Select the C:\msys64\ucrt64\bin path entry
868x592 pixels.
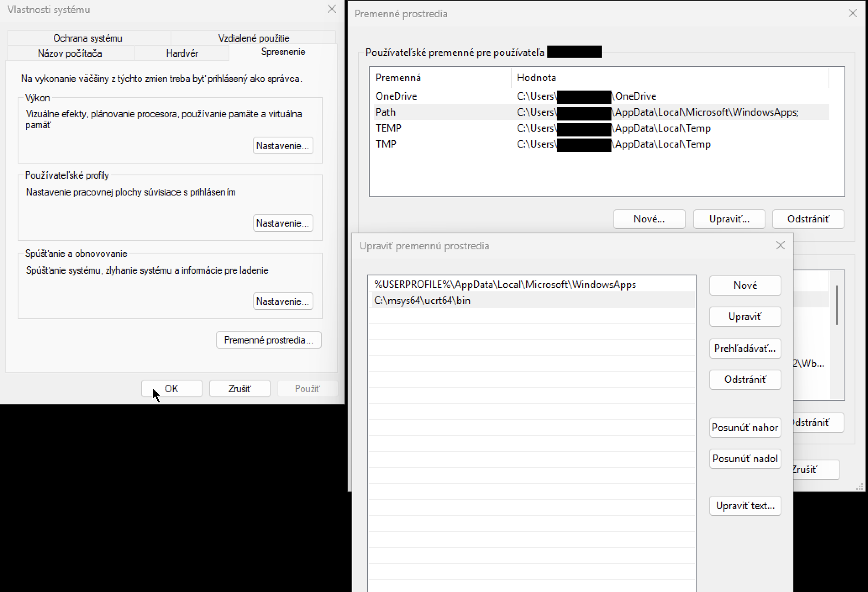pos(531,301)
